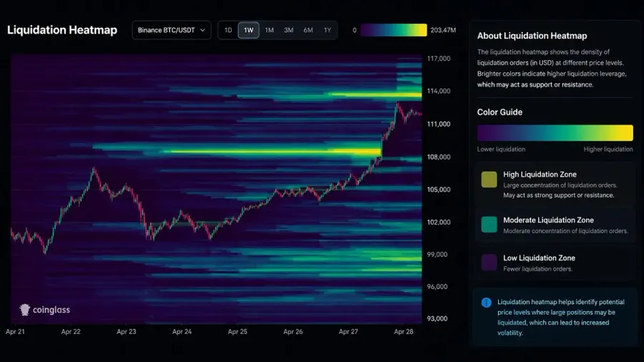
Task: Click the Liquidation Heatmap title
Action: click(x=62, y=30)
